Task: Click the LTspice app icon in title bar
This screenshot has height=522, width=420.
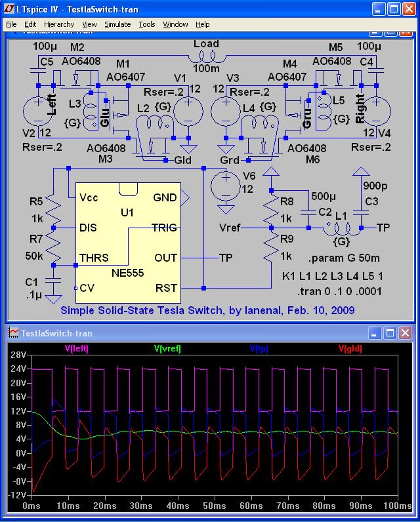Action: pos(9,9)
